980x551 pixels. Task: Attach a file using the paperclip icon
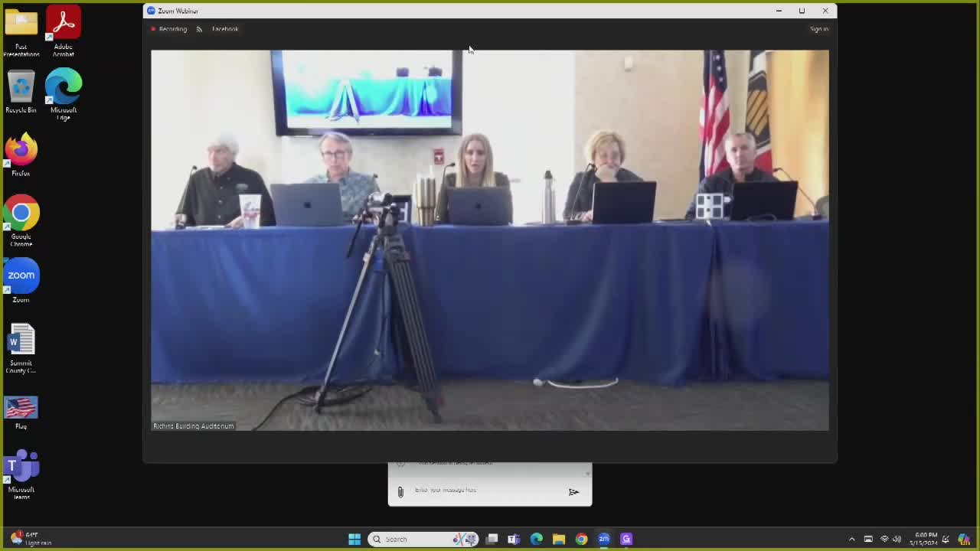pyautogui.click(x=400, y=491)
